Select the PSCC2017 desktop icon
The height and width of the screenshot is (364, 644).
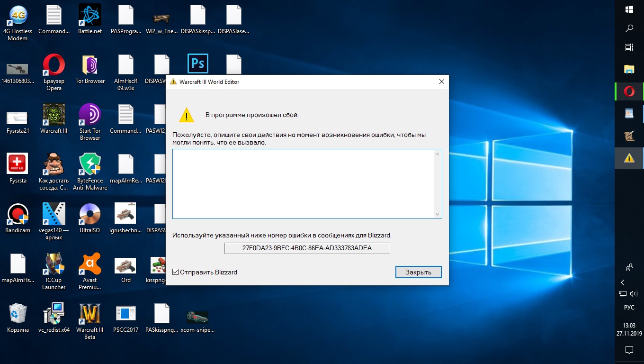(126, 318)
